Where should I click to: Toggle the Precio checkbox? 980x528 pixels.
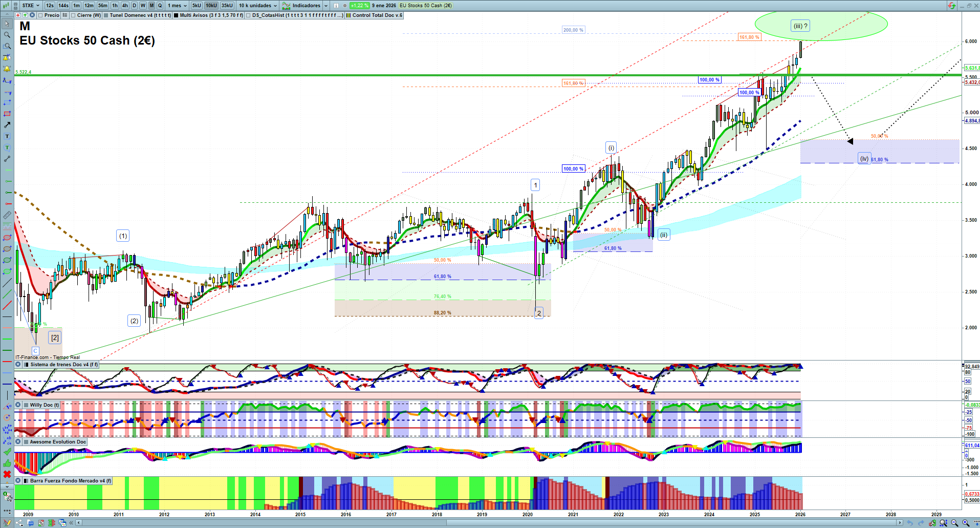[41, 15]
